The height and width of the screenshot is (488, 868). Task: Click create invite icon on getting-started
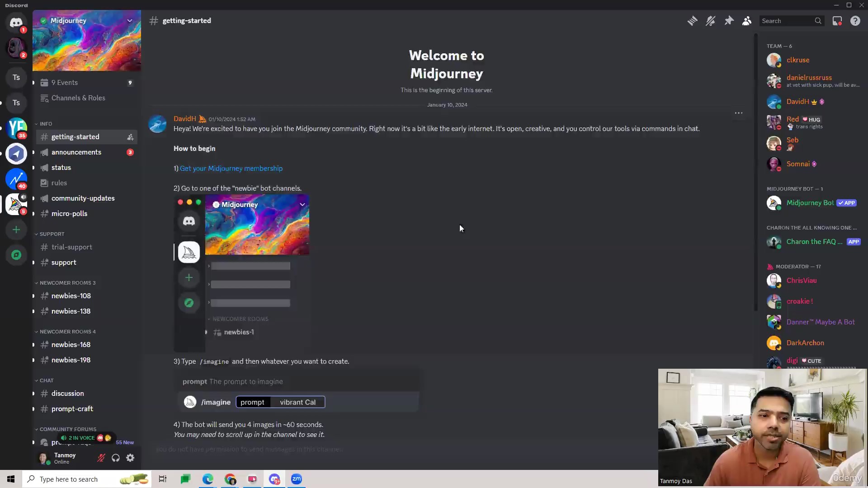click(x=130, y=137)
